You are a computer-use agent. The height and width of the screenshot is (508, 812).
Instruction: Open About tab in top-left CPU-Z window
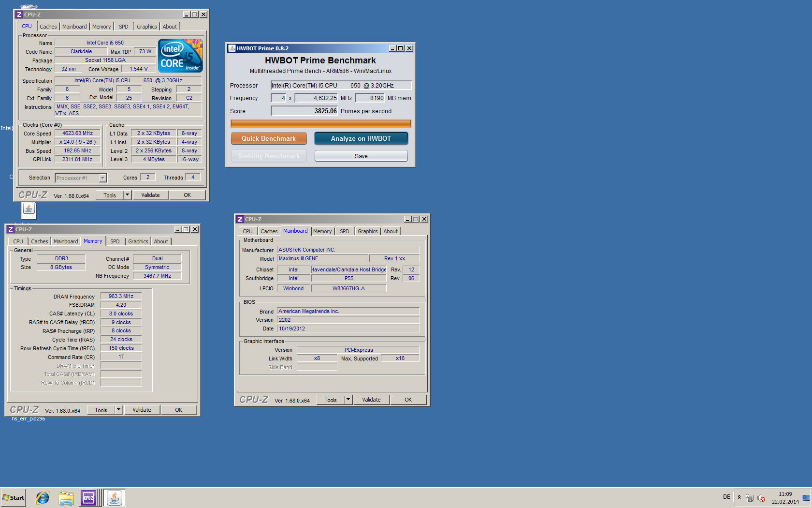click(170, 27)
